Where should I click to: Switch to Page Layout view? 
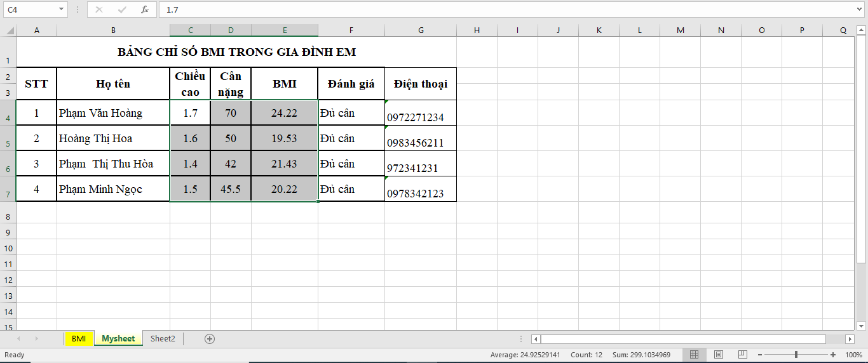pos(719,355)
